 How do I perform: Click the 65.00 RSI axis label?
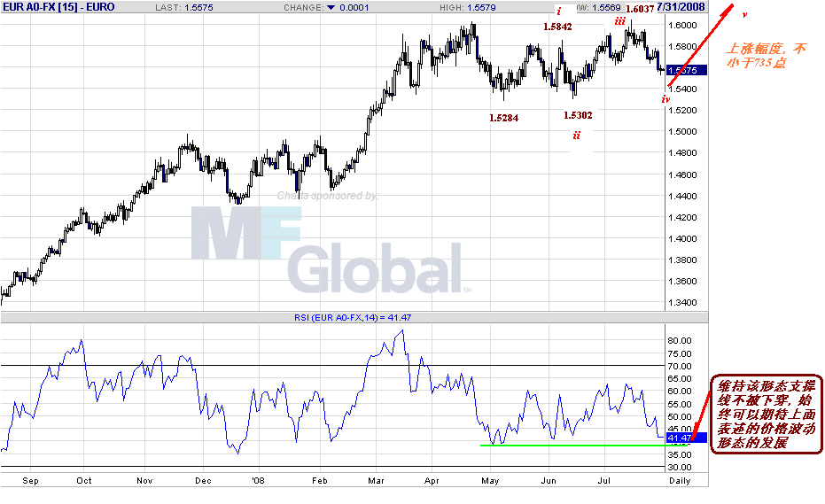[680, 379]
